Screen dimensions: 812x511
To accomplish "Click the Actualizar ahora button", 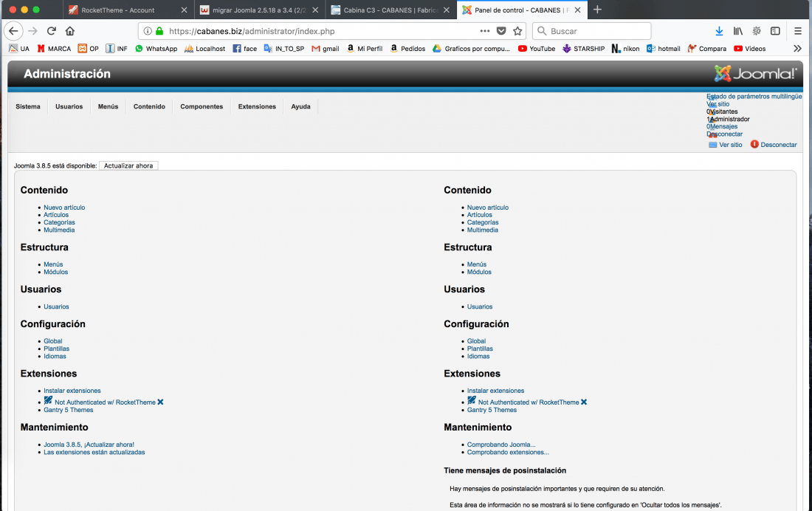I will 128,166.
